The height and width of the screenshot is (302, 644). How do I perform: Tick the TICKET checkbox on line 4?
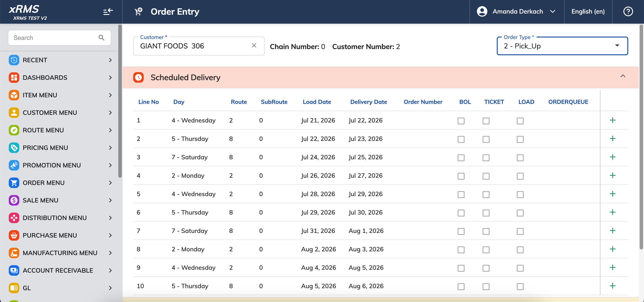coord(486,176)
